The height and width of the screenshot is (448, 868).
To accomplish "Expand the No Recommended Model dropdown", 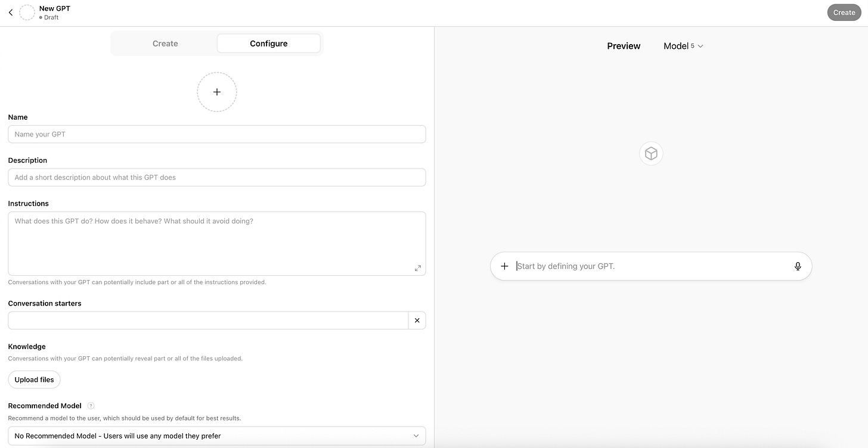I will tap(217, 436).
